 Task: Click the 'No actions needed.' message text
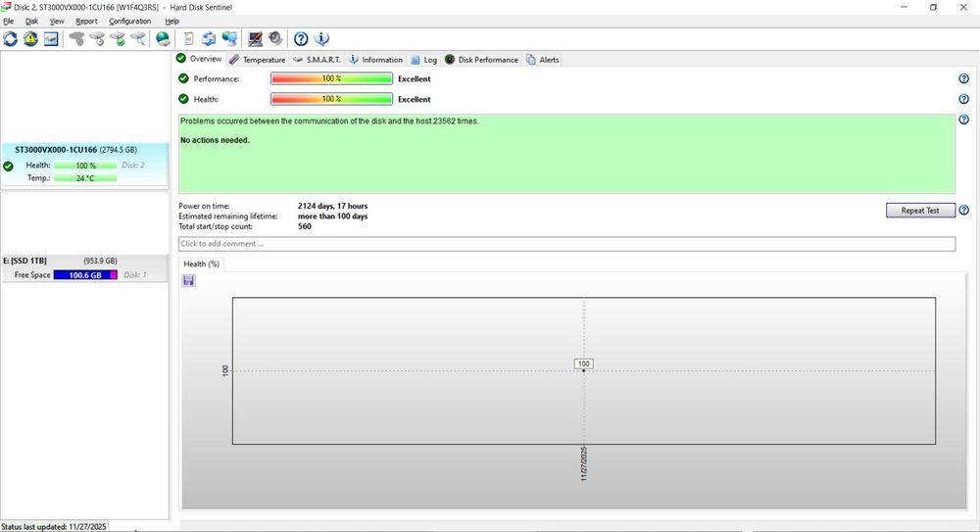click(x=215, y=140)
